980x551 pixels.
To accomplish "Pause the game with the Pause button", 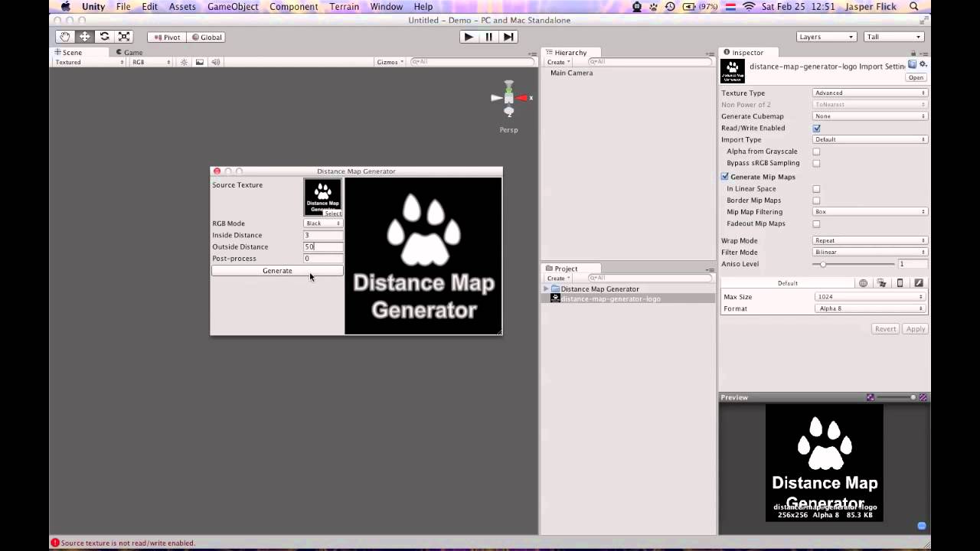I will pyautogui.click(x=488, y=37).
